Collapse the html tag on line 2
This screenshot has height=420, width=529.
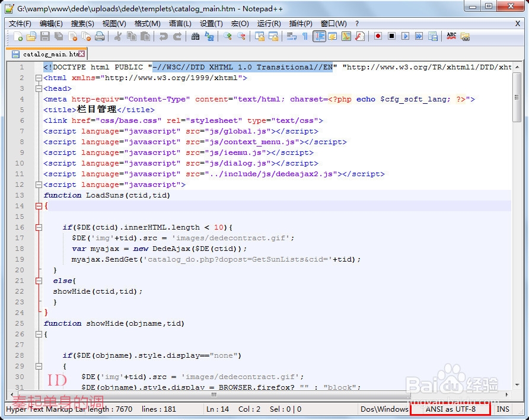pos(39,78)
